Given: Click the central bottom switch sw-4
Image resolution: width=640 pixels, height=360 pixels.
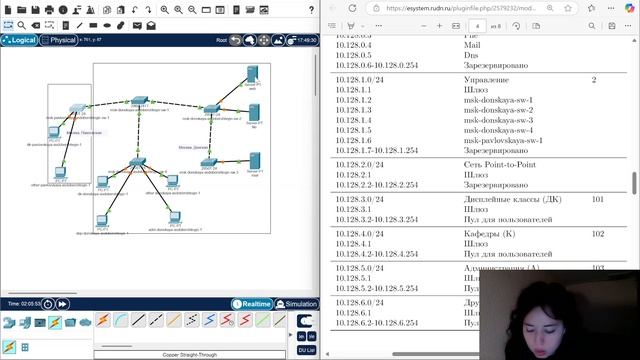Looking at the screenshot, I should tap(138, 162).
